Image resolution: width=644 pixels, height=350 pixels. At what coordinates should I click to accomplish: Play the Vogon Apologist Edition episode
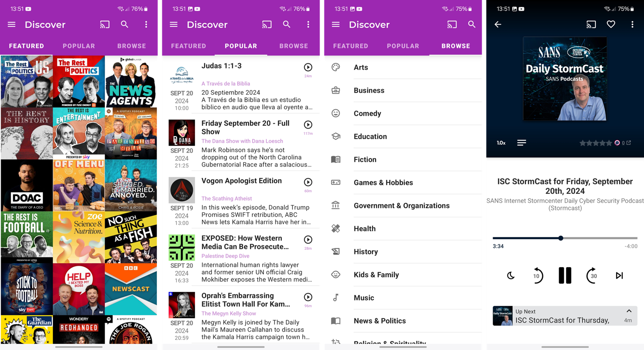coord(308,182)
